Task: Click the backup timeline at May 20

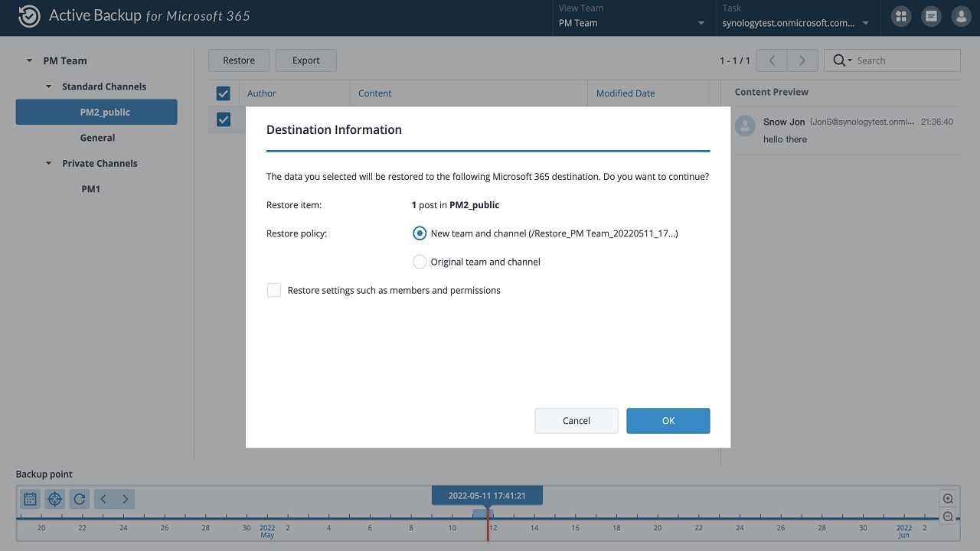Action: (658, 528)
